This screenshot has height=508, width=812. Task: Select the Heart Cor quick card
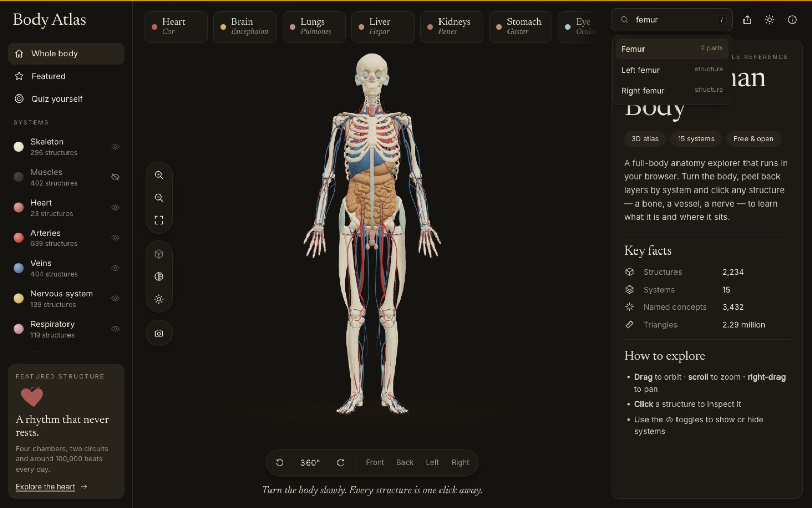pyautogui.click(x=176, y=27)
